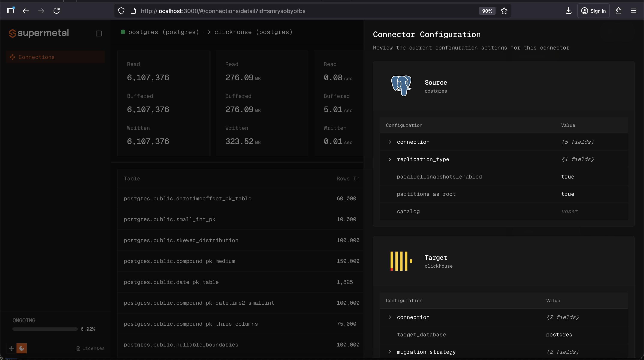The height and width of the screenshot is (360, 644).
Task: Expand the replication_type configuration
Action: 390,159
